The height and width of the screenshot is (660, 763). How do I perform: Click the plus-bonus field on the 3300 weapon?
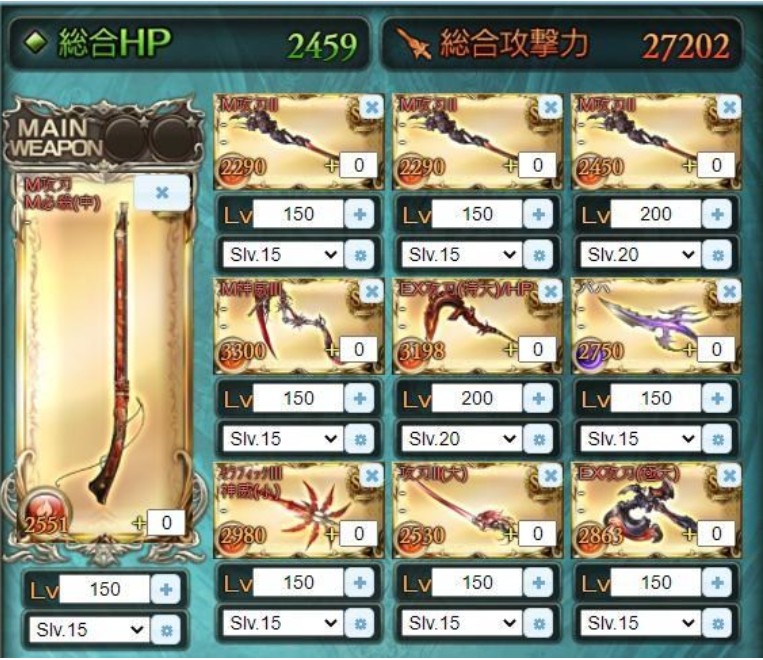click(x=359, y=349)
